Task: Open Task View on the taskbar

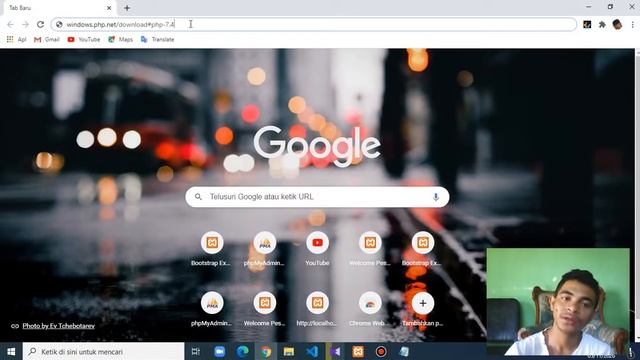Action: 196,351
